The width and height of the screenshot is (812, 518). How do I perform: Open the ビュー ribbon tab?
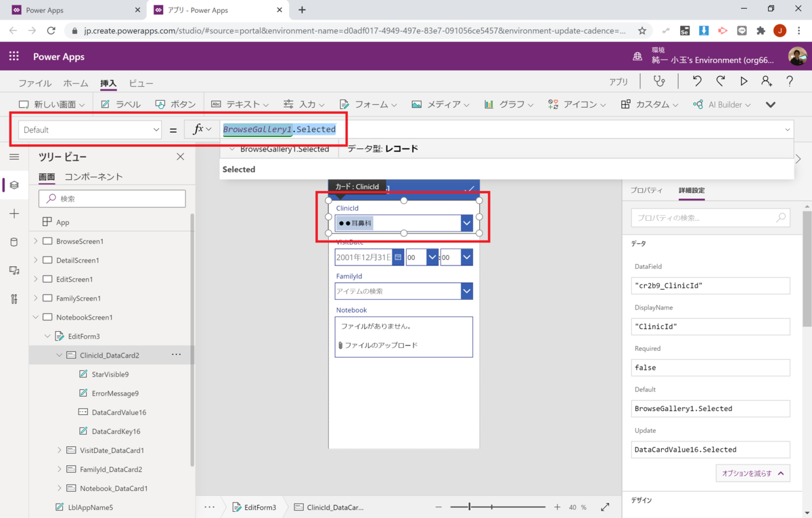[141, 83]
